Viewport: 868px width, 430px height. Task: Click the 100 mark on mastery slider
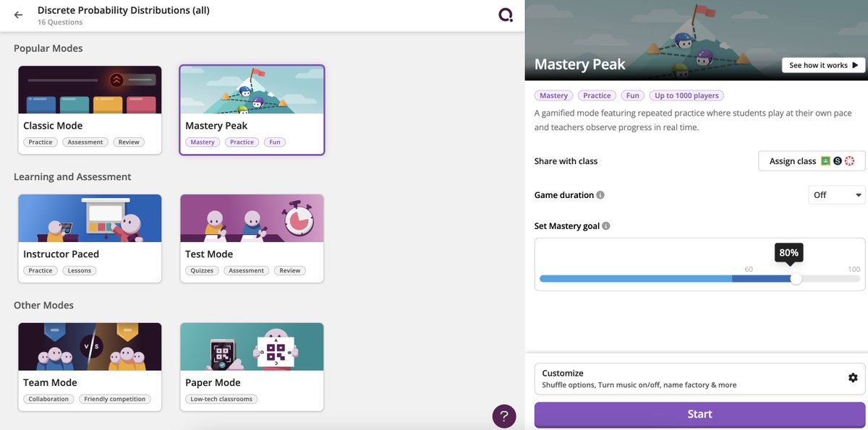854,270
